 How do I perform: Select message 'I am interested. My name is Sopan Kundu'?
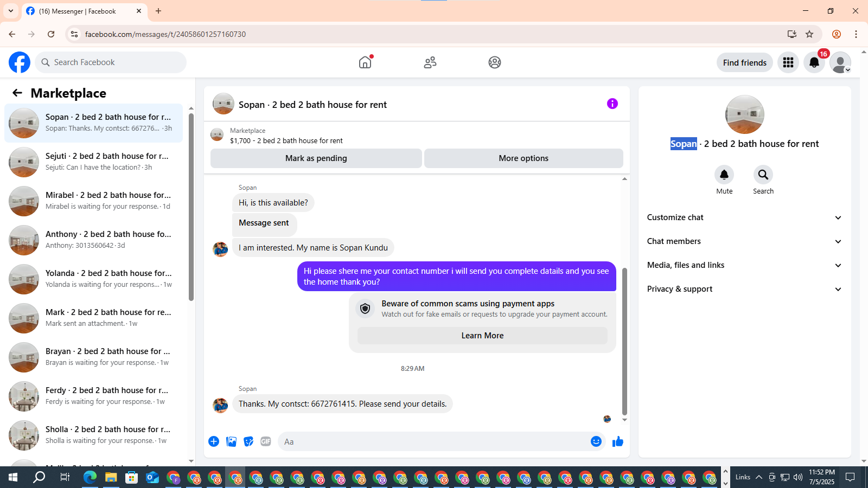(313, 248)
